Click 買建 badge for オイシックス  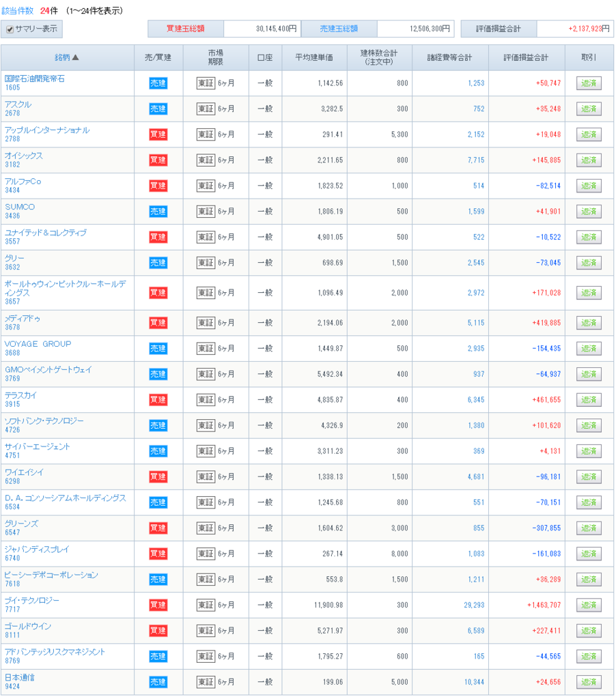coord(158,160)
